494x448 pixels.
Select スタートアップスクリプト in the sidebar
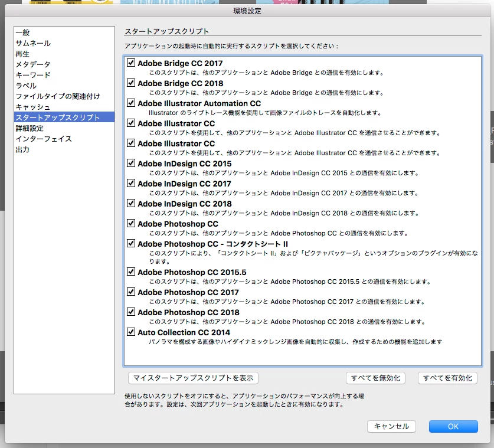click(x=64, y=117)
